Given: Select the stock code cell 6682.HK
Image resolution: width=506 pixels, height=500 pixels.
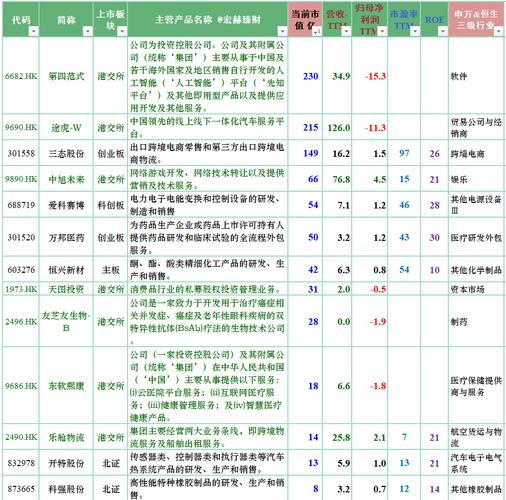Looking at the screenshot, I should 21,76.
